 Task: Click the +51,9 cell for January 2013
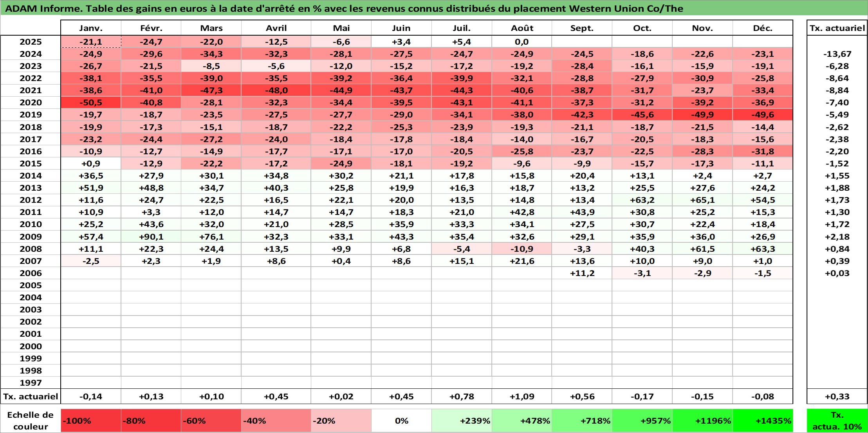(x=91, y=188)
